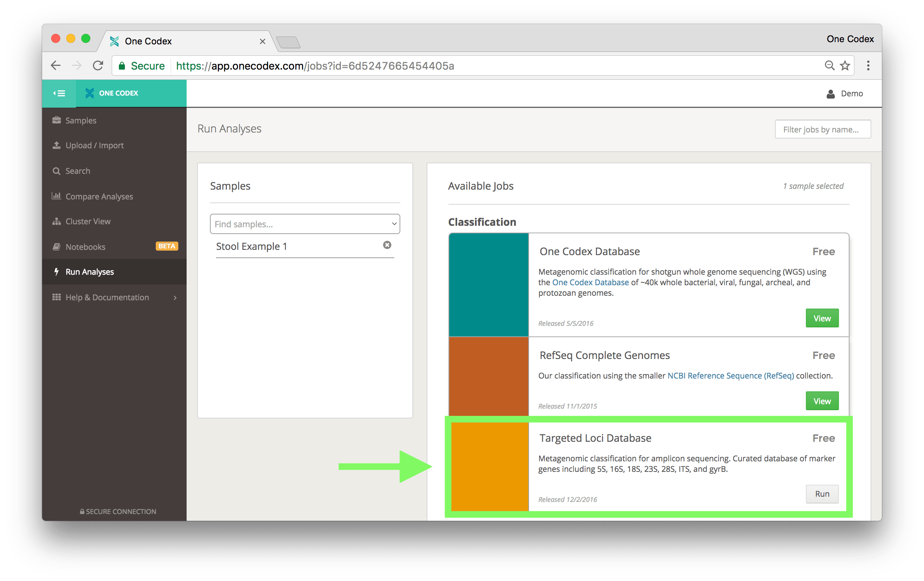View the One Codex Database job
Screen dimensions: 924x581
[822, 318]
